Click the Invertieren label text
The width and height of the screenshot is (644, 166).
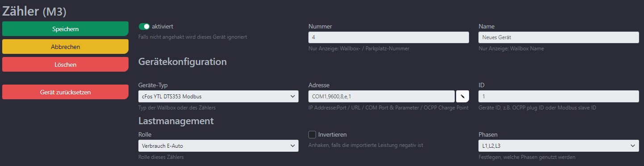coord(332,134)
